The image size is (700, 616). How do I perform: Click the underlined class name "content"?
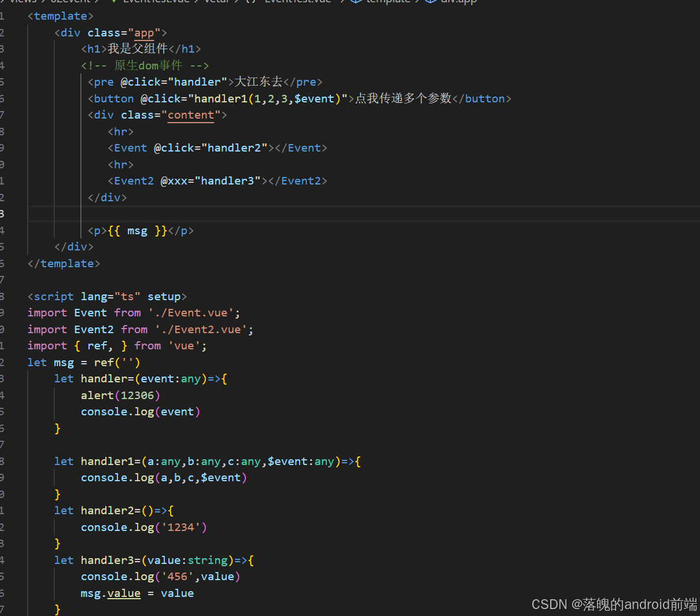point(191,115)
